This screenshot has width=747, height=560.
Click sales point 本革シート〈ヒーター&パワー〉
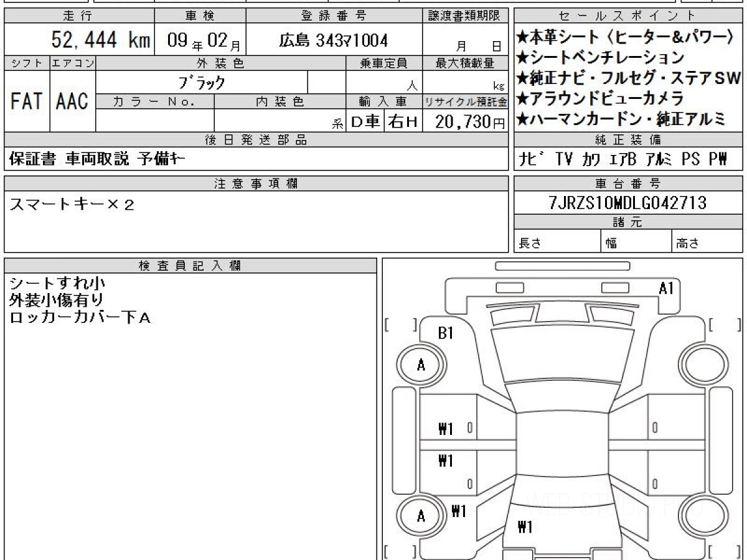pos(626,37)
